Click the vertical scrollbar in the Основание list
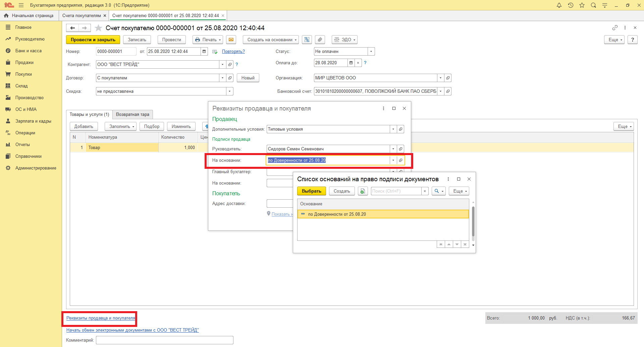Screen dimensions: 644x347 pyautogui.click(x=473, y=221)
